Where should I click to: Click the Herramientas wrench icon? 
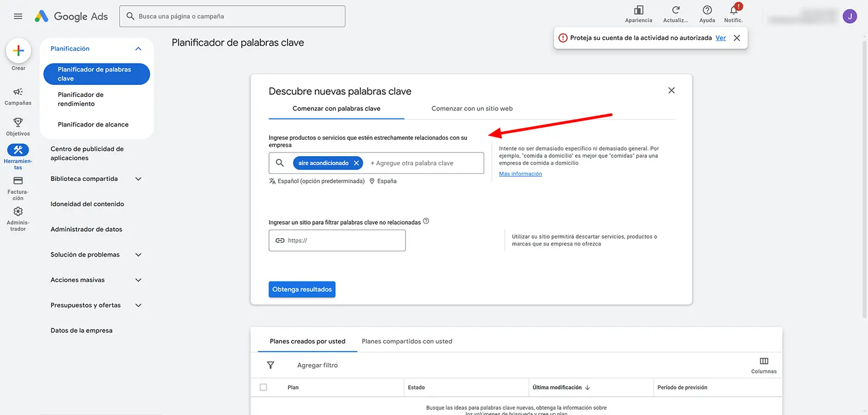pyautogui.click(x=18, y=150)
